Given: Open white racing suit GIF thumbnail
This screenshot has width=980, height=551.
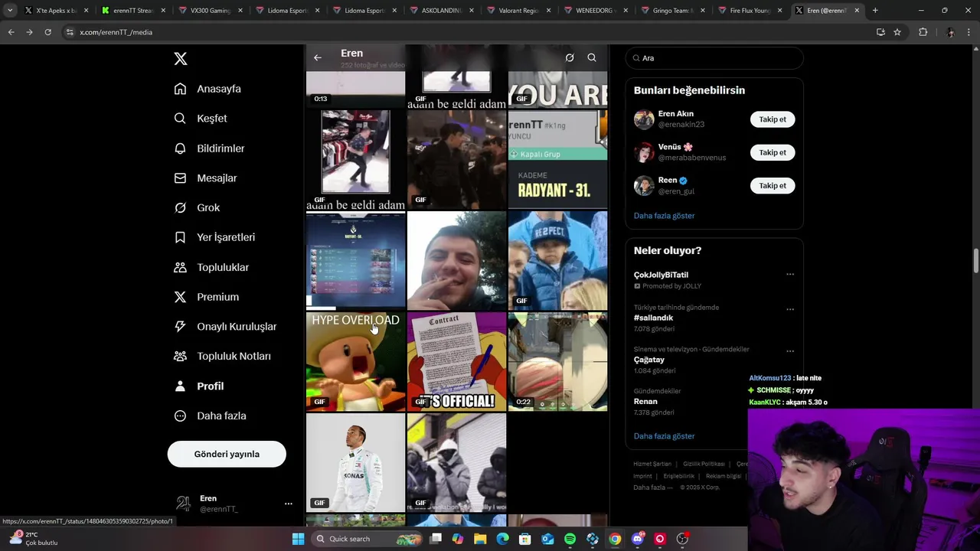Looking at the screenshot, I should click(355, 462).
